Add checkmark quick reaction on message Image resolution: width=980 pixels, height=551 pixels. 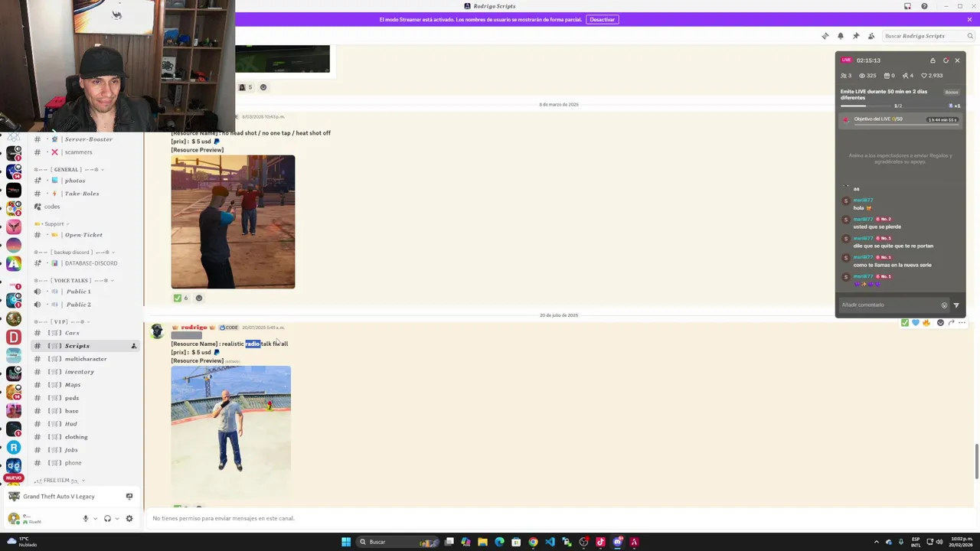(905, 322)
